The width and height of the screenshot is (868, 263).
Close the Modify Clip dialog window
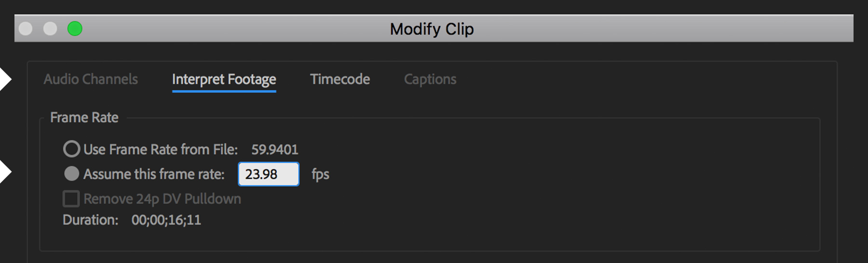point(26,29)
